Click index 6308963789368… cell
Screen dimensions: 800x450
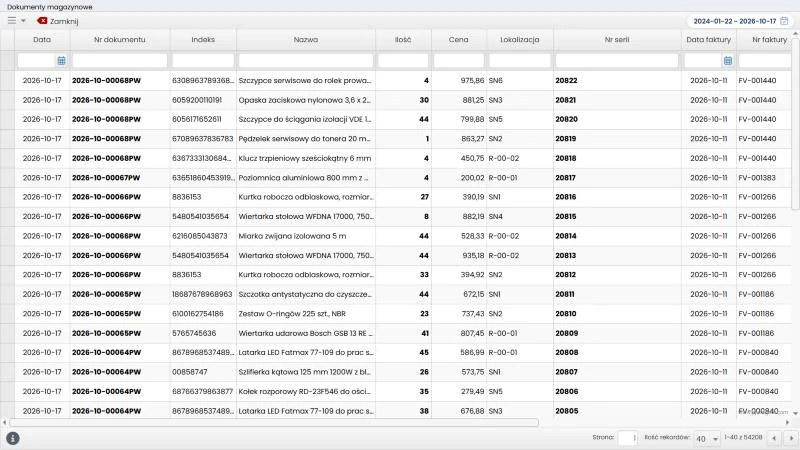pyautogui.click(x=203, y=80)
